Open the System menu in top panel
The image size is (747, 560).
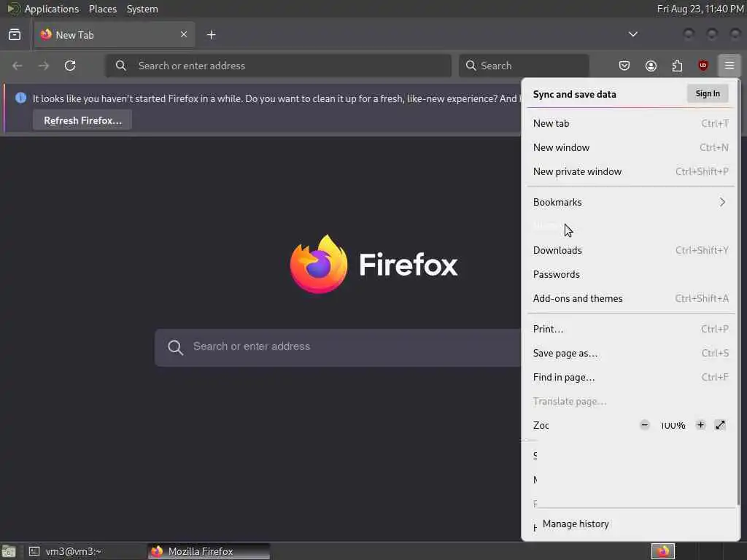pyautogui.click(x=142, y=9)
